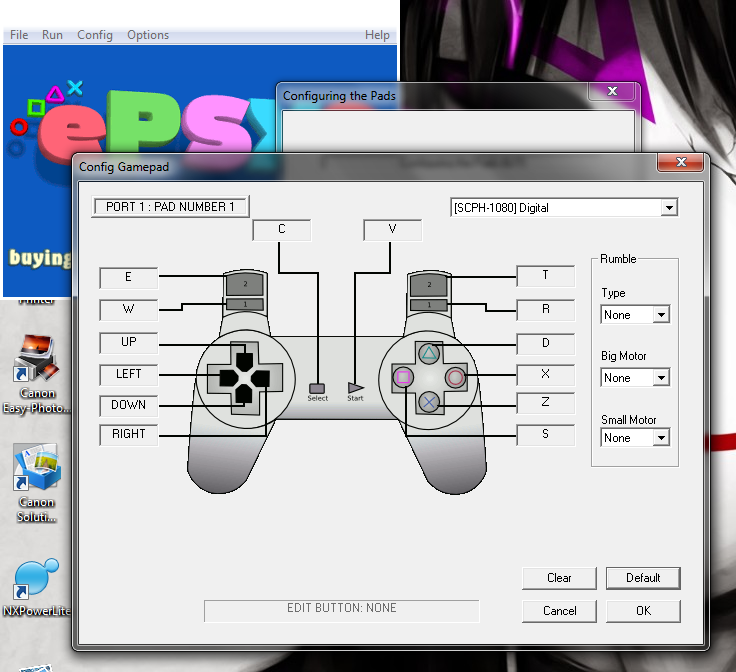Click the Default button
736x672 pixels.
point(643,578)
